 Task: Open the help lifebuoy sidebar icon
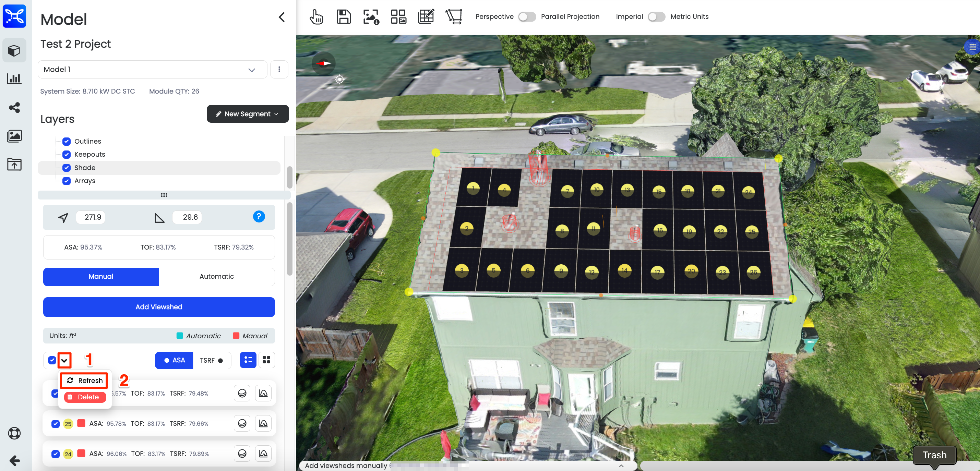pos(14,433)
